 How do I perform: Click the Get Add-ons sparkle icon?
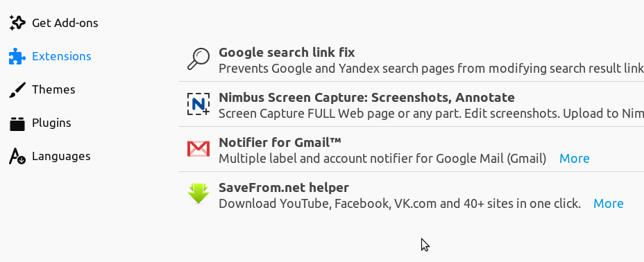[x=17, y=23]
